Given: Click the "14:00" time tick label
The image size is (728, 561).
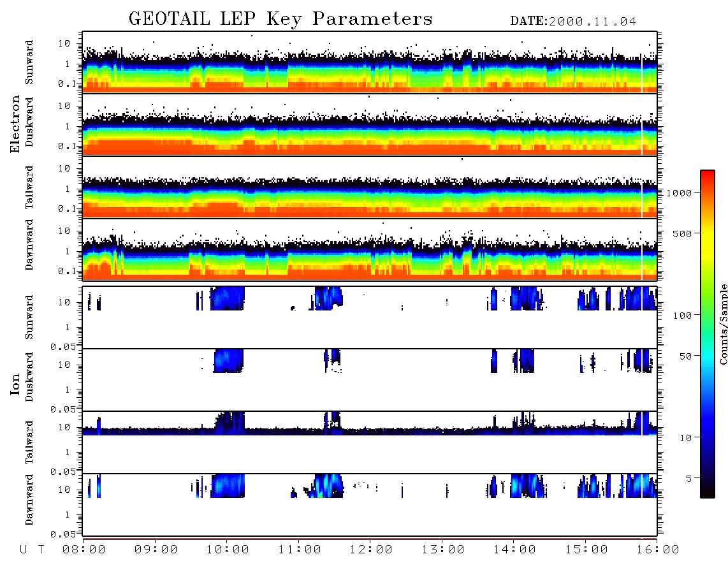Looking at the screenshot, I should click(x=514, y=550).
